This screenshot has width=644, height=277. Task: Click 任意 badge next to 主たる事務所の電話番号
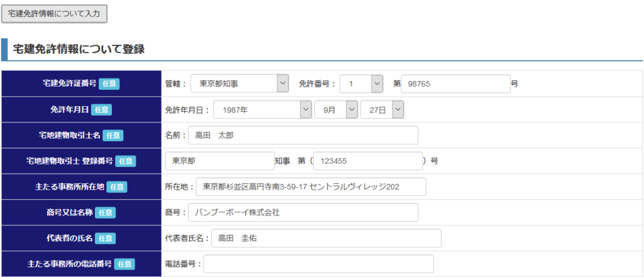[x=125, y=264]
